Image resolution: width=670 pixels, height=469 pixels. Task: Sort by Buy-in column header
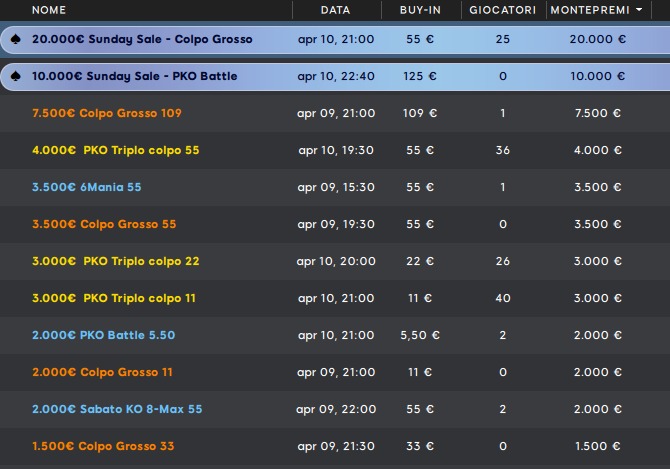(x=420, y=10)
